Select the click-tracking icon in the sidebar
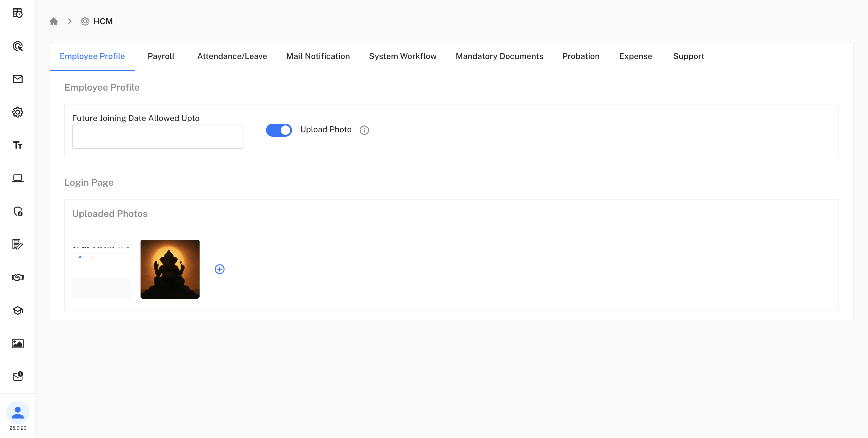The height and width of the screenshot is (438, 868). 17,46
